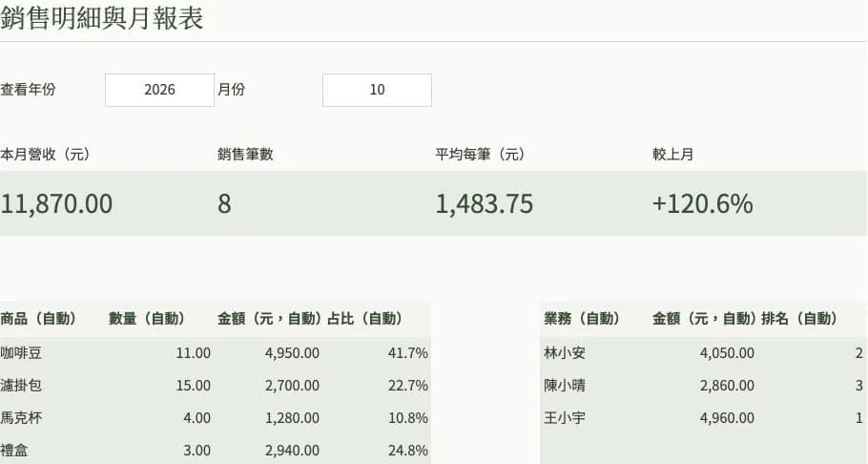Select the month-over-month value +120.6%

702,203
